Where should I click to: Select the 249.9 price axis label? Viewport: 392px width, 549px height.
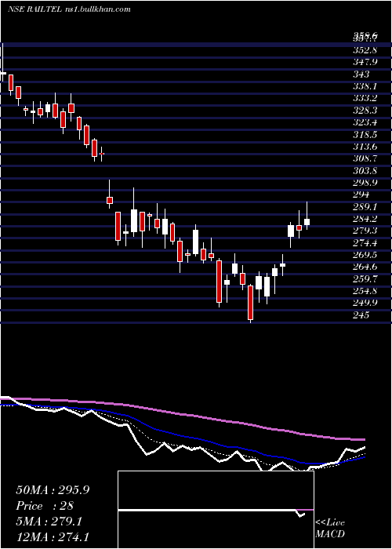click(x=365, y=304)
